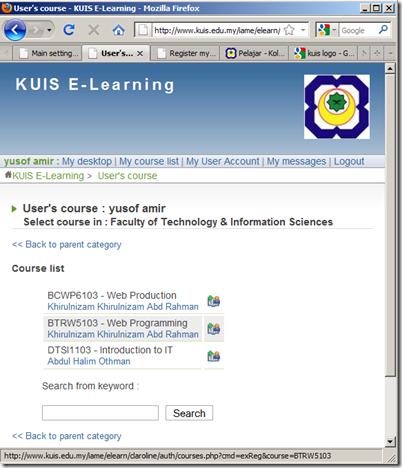Viewport: 402px width, 468px height.
Task: Go to the browser home page icon
Action: coord(118,30)
